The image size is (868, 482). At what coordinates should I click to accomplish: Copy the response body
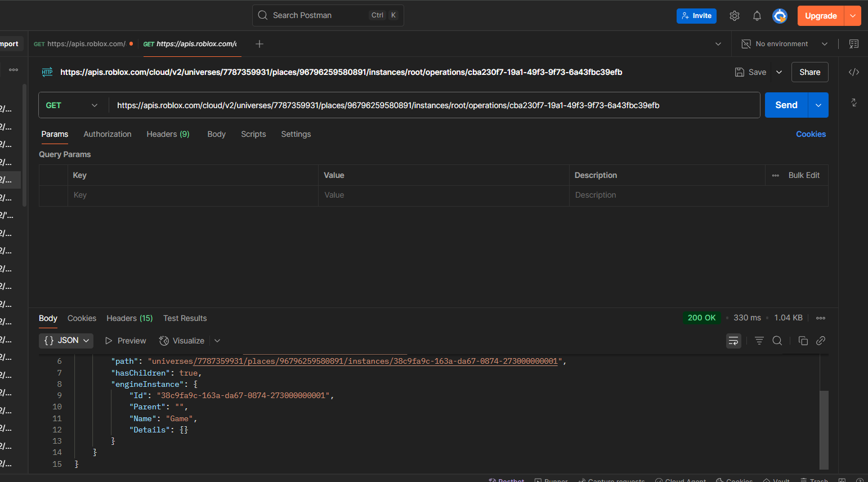pos(803,341)
